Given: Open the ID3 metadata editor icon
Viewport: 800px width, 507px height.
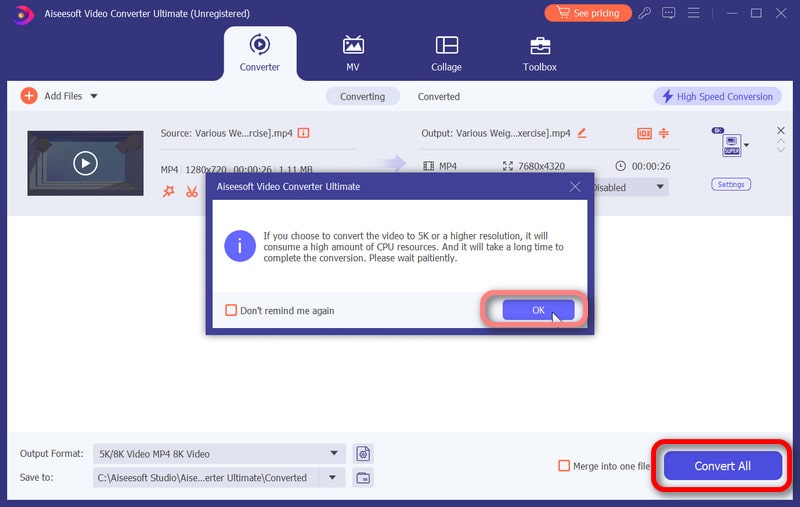Looking at the screenshot, I should click(x=644, y=133).
